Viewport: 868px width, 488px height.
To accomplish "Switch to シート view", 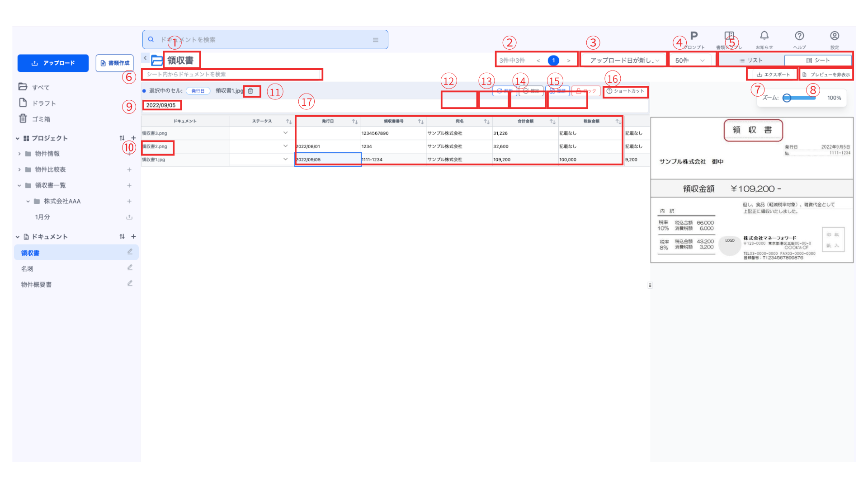I will pyautogui.click(x=818, y=60).
